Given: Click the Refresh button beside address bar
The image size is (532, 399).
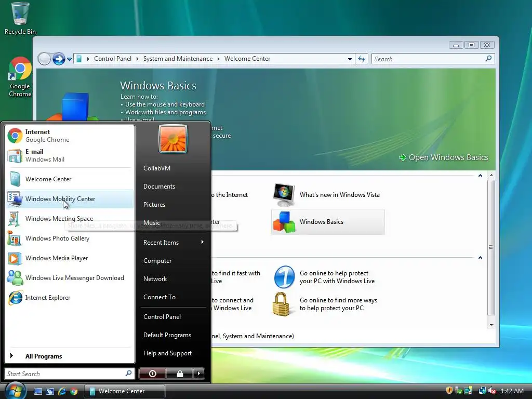Looking at the screenshot, I should point(362,59).
